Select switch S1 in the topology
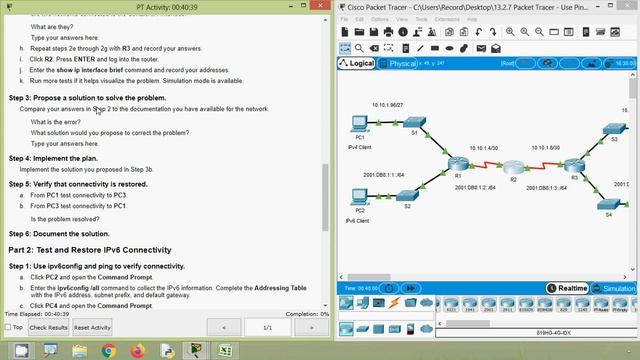 (415, 122)
